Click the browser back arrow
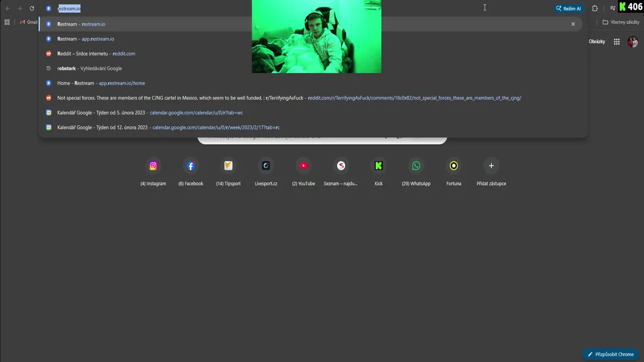644x362 pixels. 8,9
